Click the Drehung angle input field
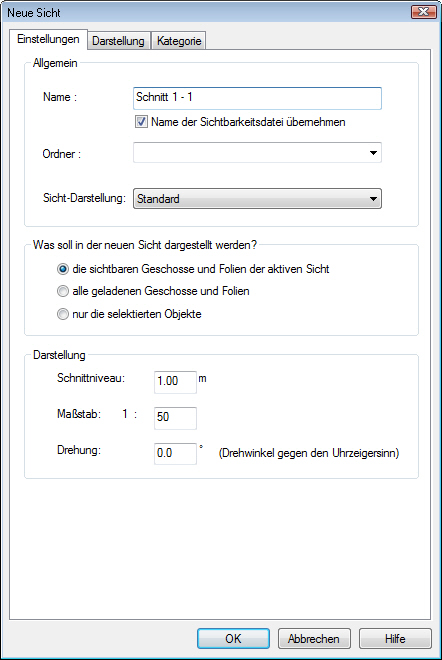 tap(175, 453)
